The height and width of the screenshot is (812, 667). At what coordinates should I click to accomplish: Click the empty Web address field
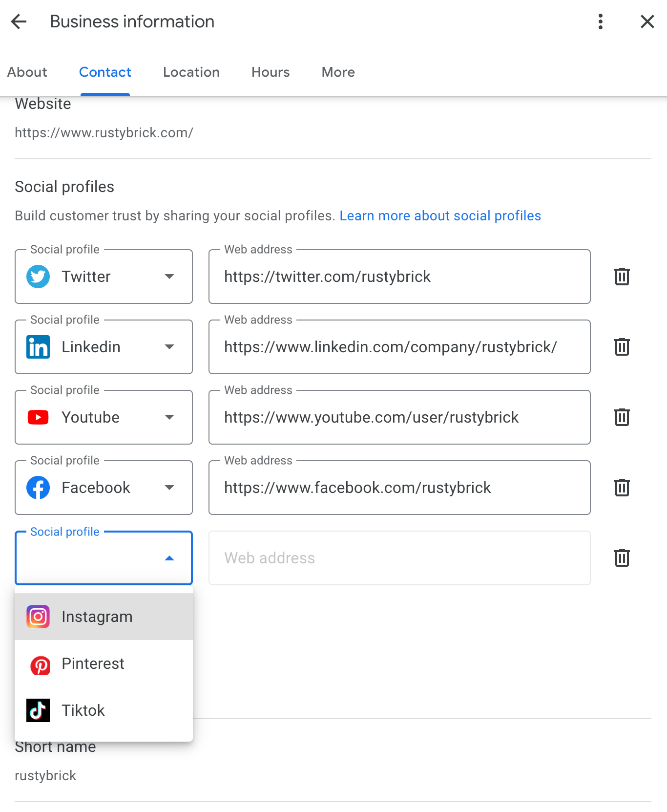click(x=399, y=558)
